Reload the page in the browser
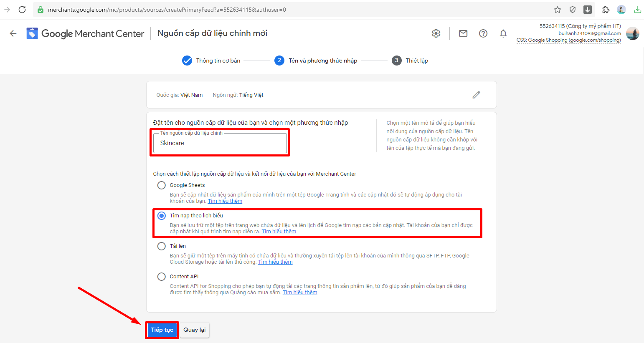This screenshot has height=343, width=644. (22, 10)
